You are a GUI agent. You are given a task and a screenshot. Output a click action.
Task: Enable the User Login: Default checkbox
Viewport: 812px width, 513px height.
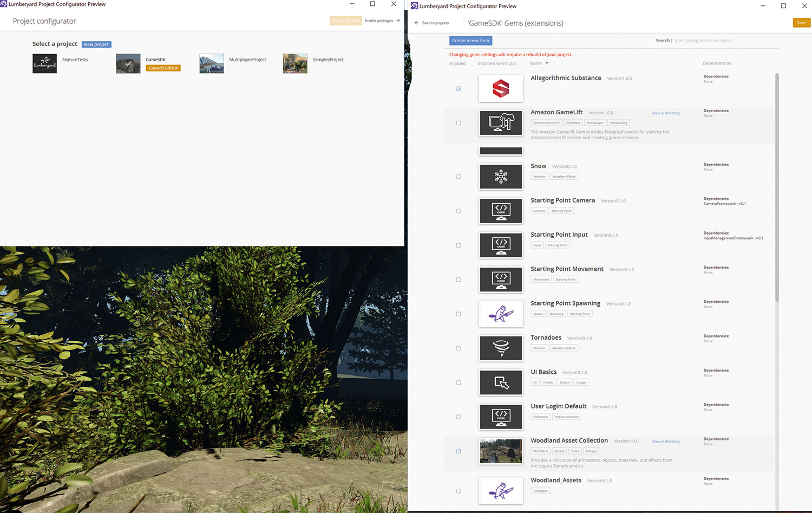point(459,417)
